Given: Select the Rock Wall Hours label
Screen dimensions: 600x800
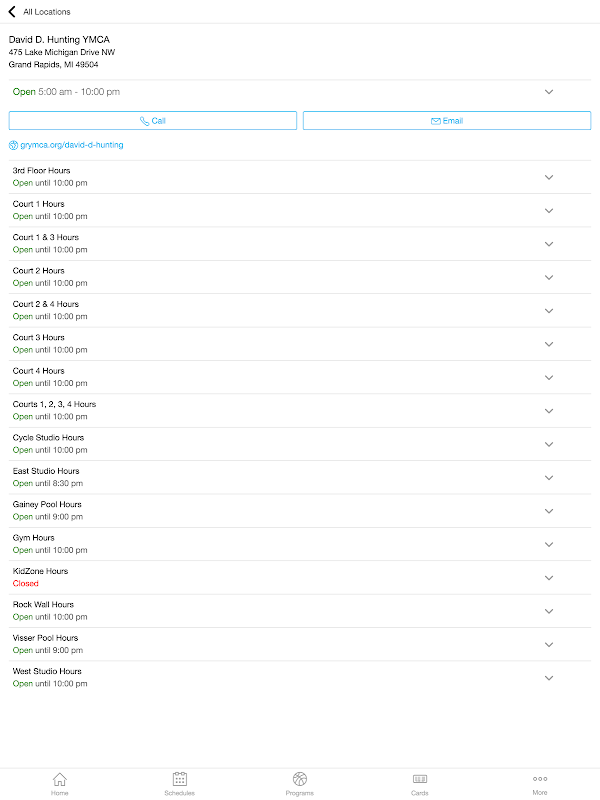Looking at the screenshot, I should tap(43, 605).
